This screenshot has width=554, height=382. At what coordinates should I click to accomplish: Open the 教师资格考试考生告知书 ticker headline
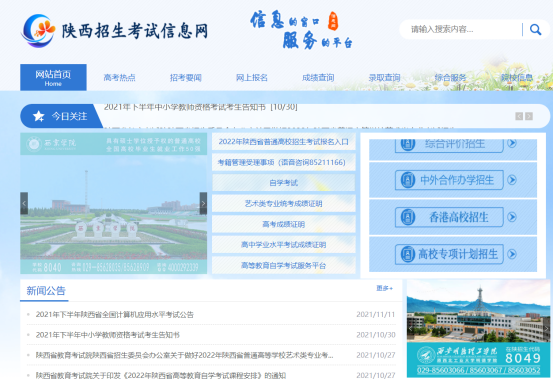201,107
